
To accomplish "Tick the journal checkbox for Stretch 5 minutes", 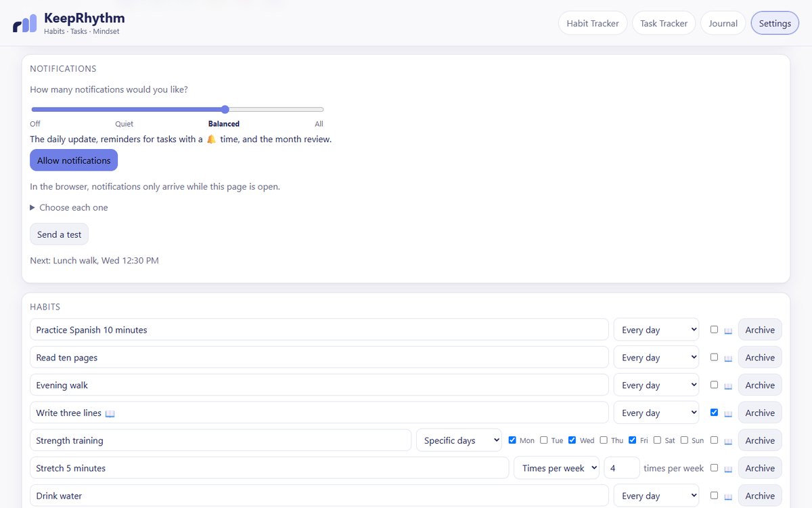I will pyautogui.click(x=714, y=467).
